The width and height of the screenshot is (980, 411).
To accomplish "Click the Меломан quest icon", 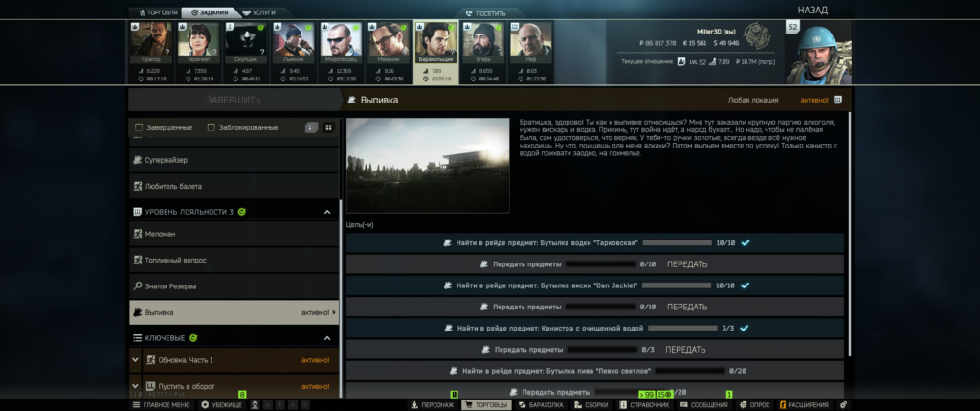I will (138, 234).
